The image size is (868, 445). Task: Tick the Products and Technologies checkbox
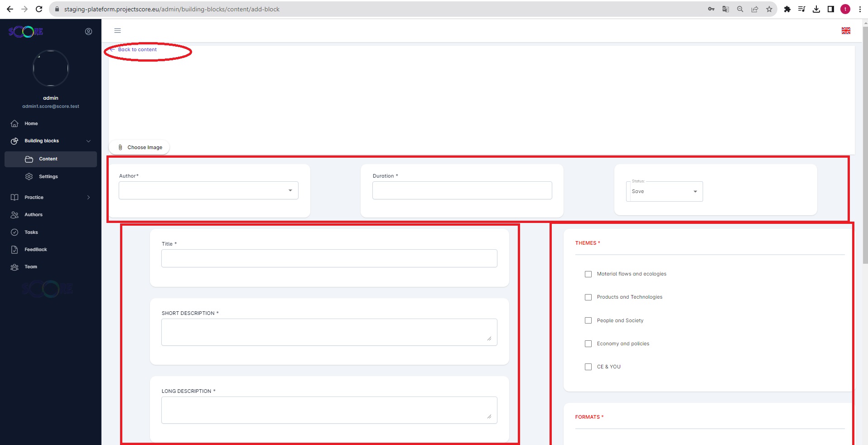tap(588, 297)
